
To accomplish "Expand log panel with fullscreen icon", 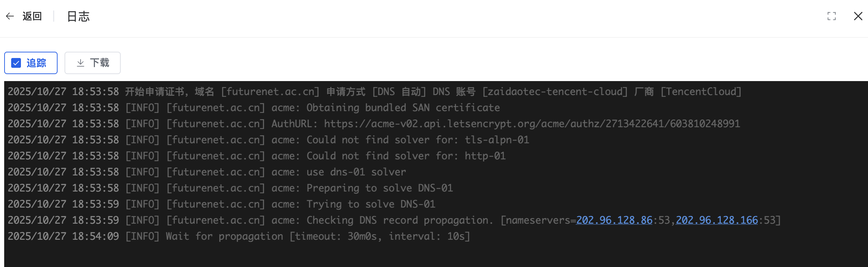I will click(831, 16).
